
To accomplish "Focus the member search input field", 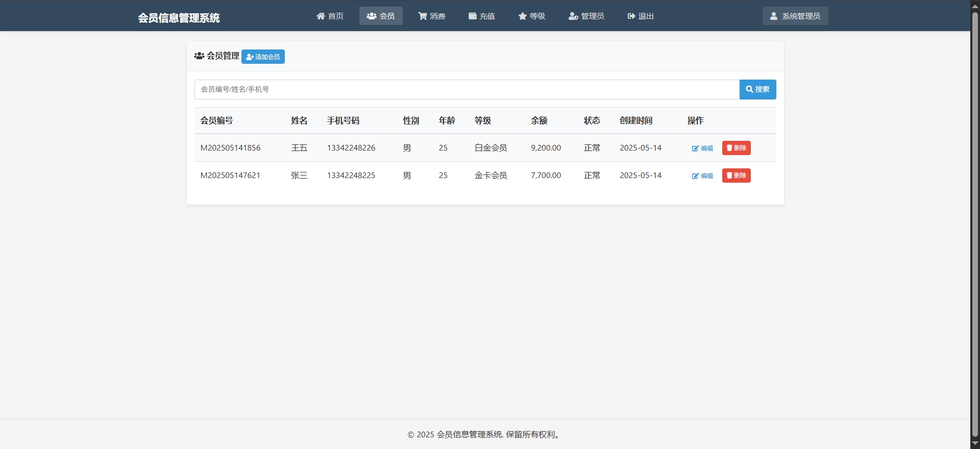I will (x=467, y=89).
